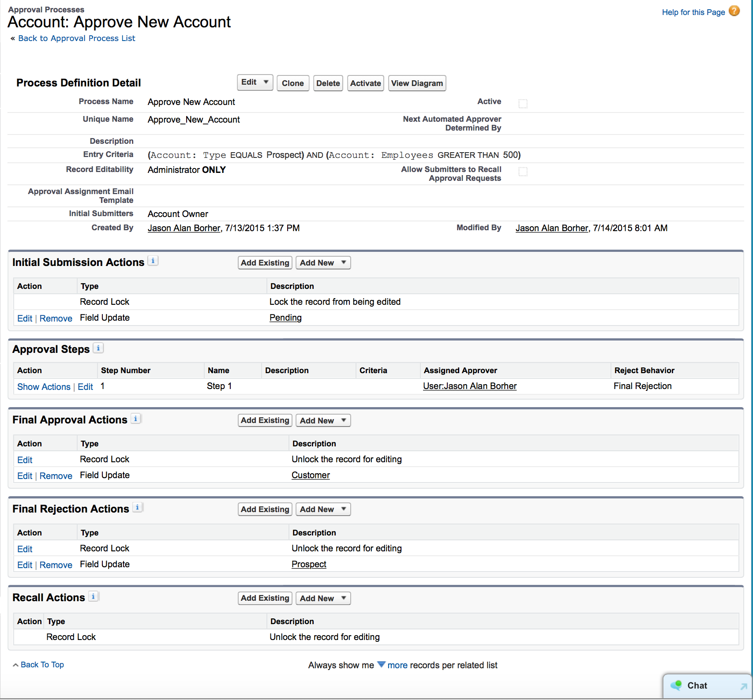This screenshot has height=700, width=753.
Task: Click info icon next to Recall Actions
Action: point(93,596)
